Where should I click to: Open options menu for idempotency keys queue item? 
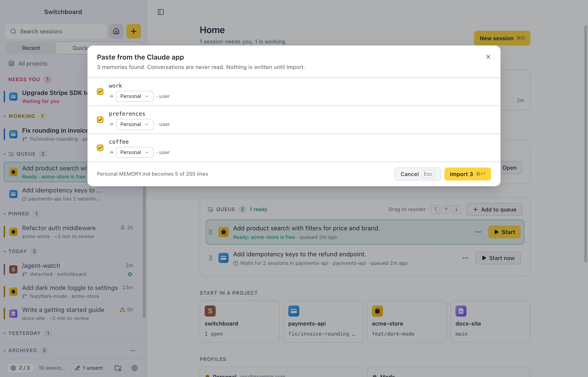tap(465, 258)
